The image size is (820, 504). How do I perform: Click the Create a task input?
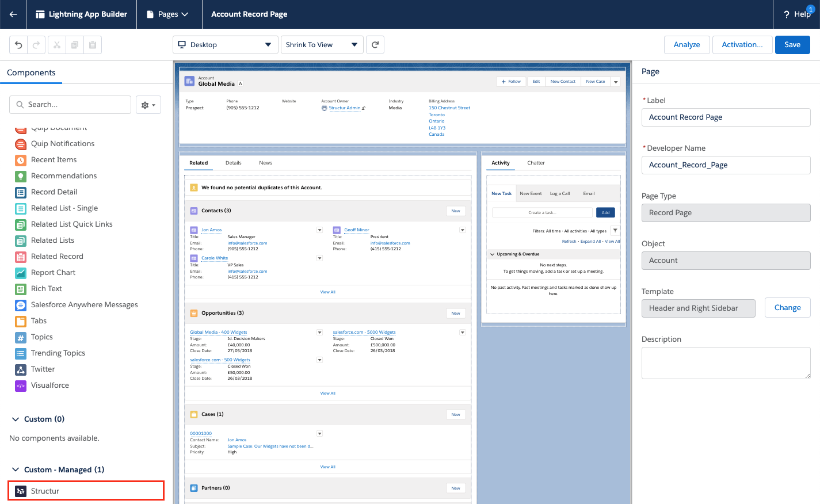click(542, 213)
